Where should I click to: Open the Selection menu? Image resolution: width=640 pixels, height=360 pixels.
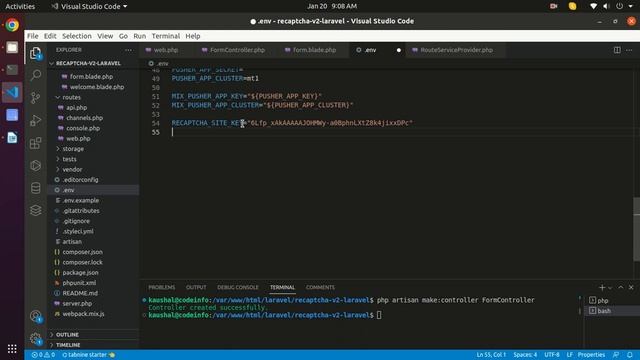[77, 36]
